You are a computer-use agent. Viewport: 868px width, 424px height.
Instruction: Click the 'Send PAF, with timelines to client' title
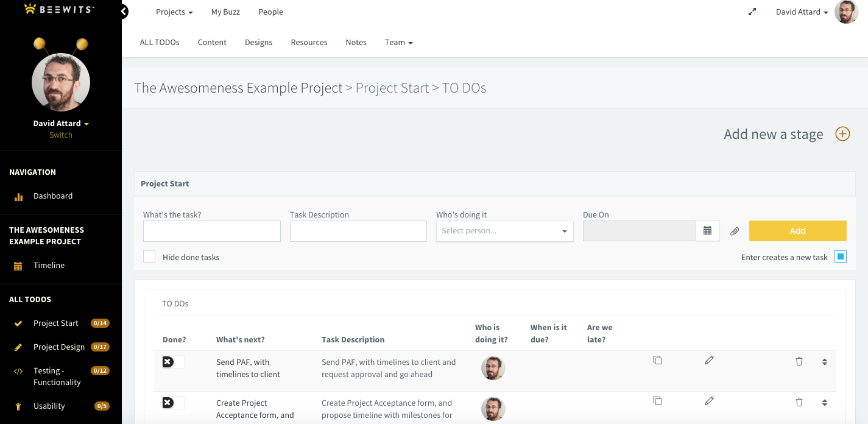click(248, 368)
